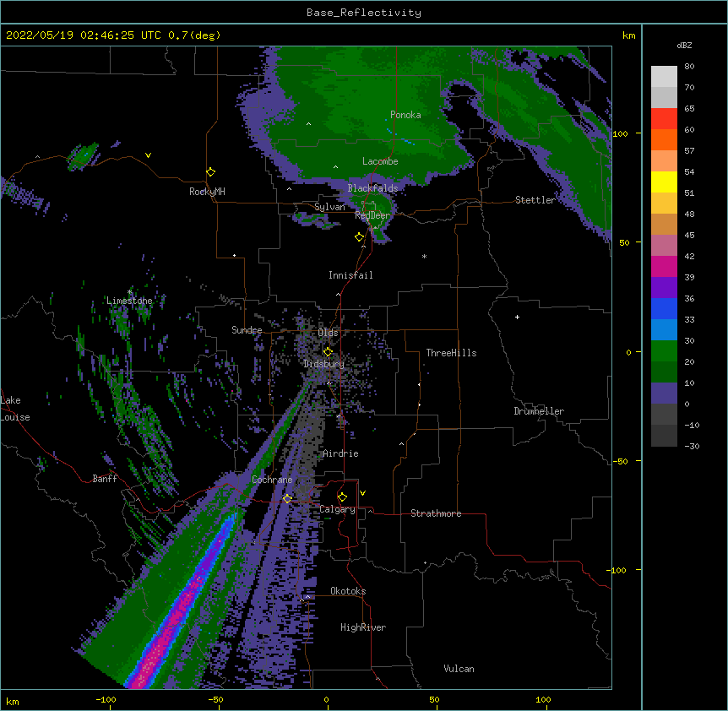Click the white asterisk marker east of Innisfail
The image size is (728, 711).
[x=424, y=257]
